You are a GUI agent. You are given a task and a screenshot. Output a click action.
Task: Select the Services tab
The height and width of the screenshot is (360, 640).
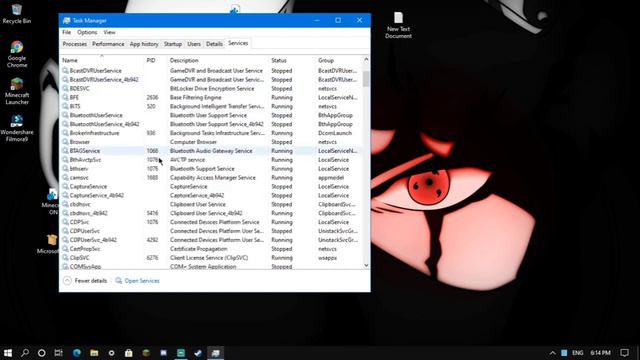(238, 43)
